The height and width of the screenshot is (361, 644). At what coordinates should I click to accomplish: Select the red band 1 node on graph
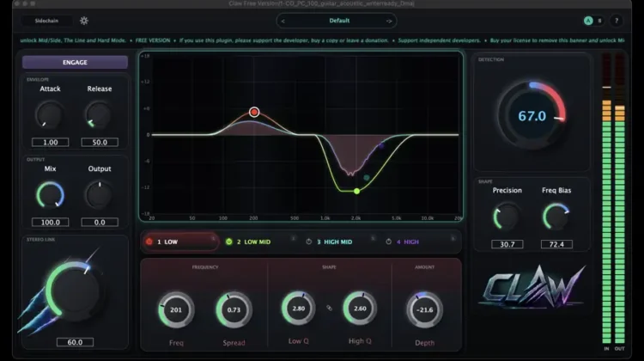click(254, 112)
